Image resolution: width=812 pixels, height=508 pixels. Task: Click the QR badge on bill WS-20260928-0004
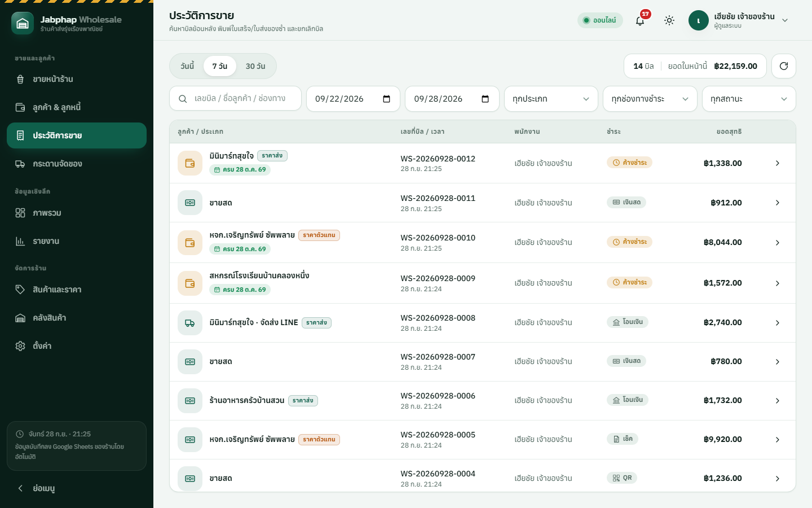622,478
